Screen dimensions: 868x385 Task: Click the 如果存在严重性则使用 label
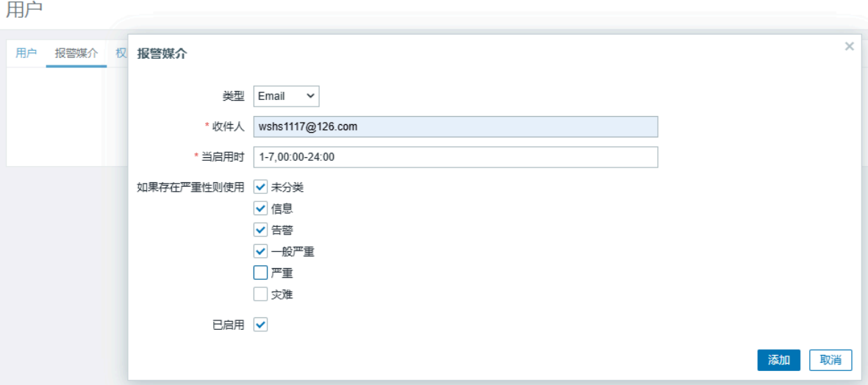[190, 187]
